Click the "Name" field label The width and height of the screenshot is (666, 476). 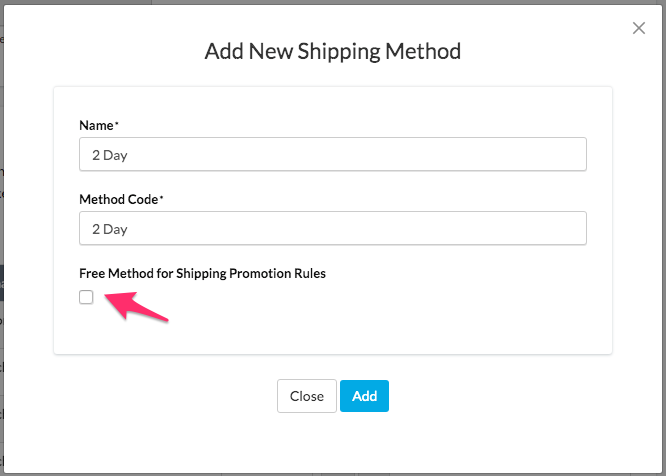click(x=96, y=125)
